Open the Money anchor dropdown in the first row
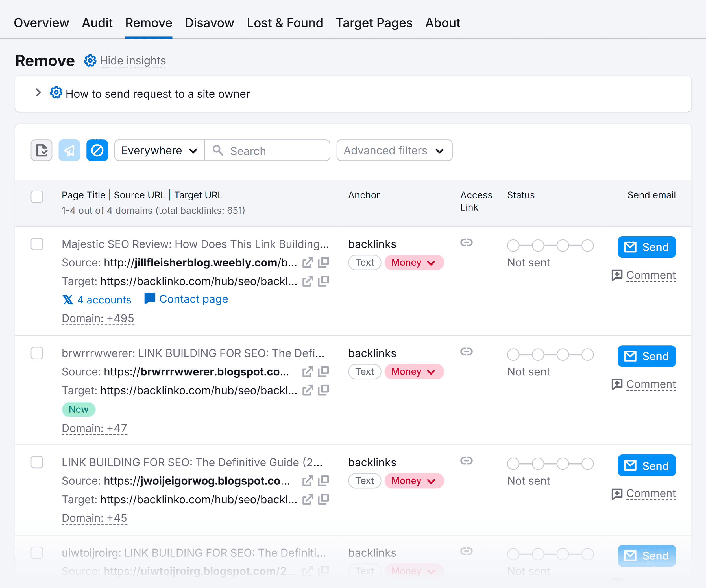This screenshot has height=588, width=706. coord(414,263)
